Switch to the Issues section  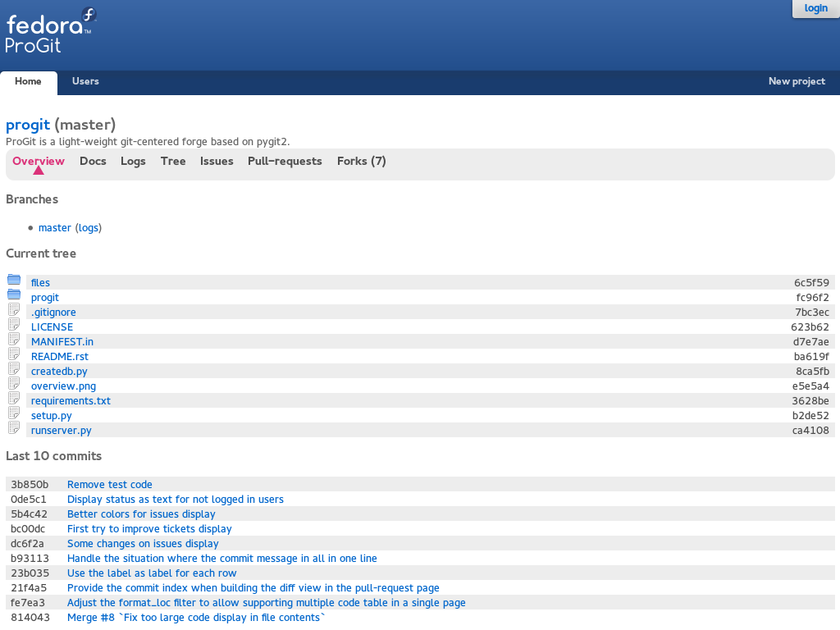coord(217,161)
